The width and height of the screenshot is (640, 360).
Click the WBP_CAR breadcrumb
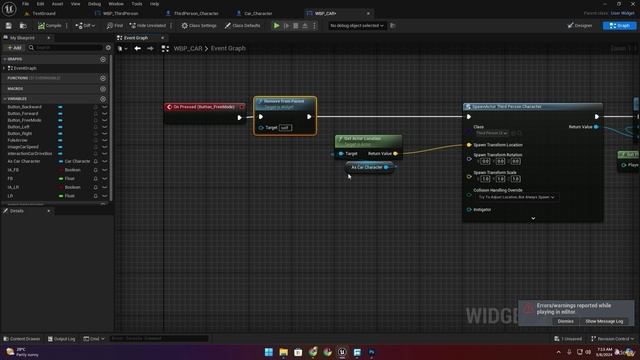click(x=188, y=49)
